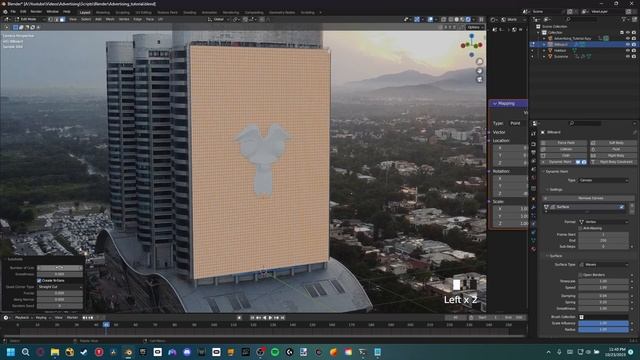Toggle viewport overlays icon
Viewport: 640px width, 360px height.
(x=431, y=19)
